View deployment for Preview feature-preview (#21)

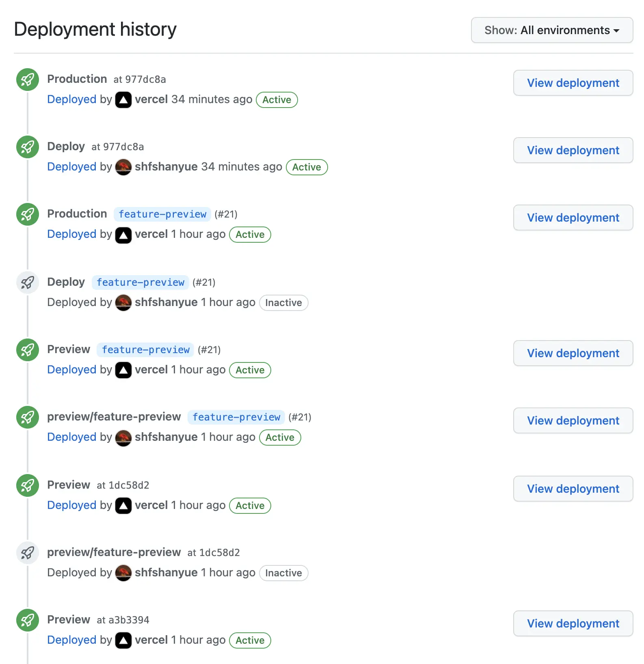pyautogui.click(x=573, y=353)
